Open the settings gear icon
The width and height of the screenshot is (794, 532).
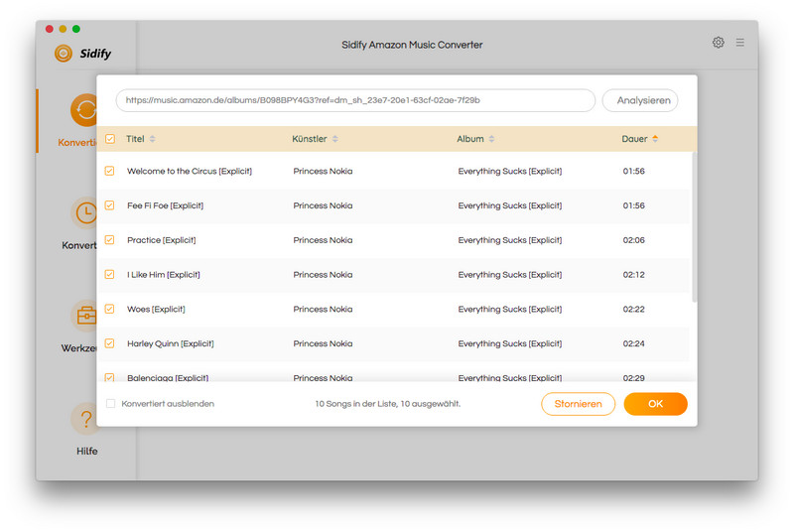pos(718,43)
